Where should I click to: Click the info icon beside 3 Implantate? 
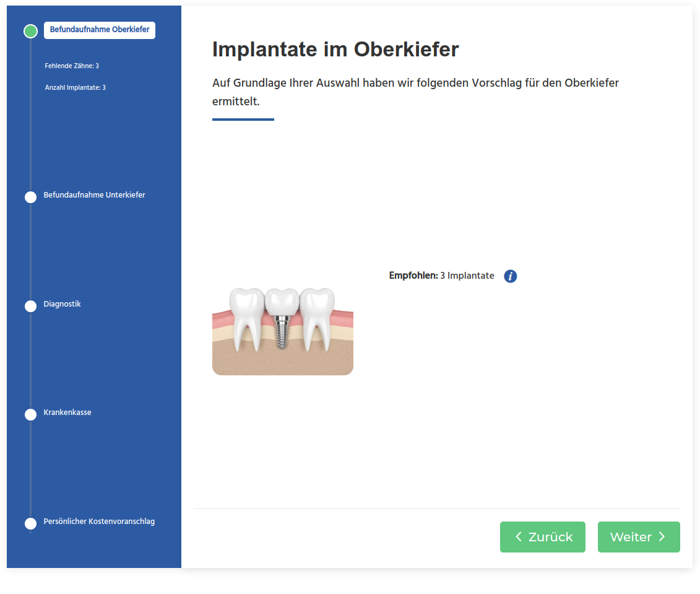pos(510,276)
